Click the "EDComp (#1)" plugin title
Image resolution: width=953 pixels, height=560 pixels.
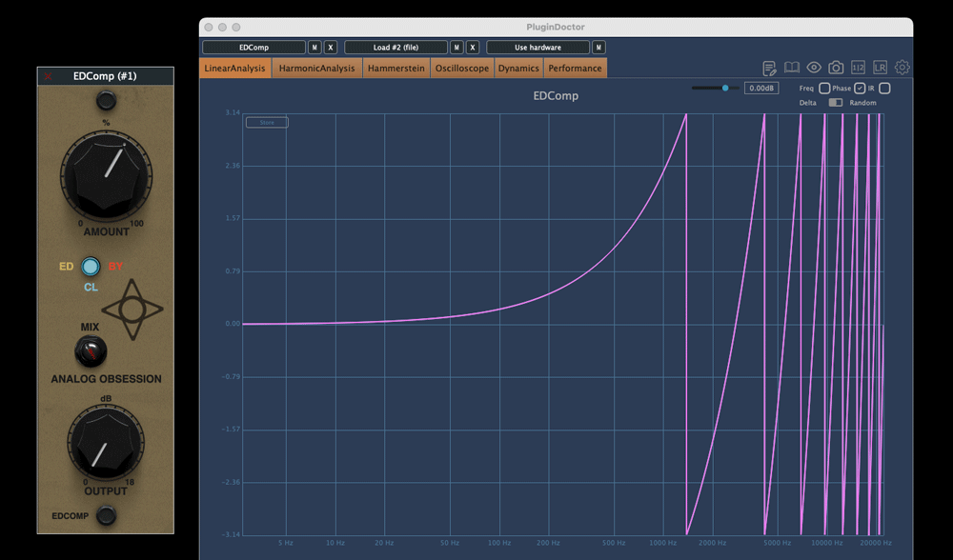[105, 76]
